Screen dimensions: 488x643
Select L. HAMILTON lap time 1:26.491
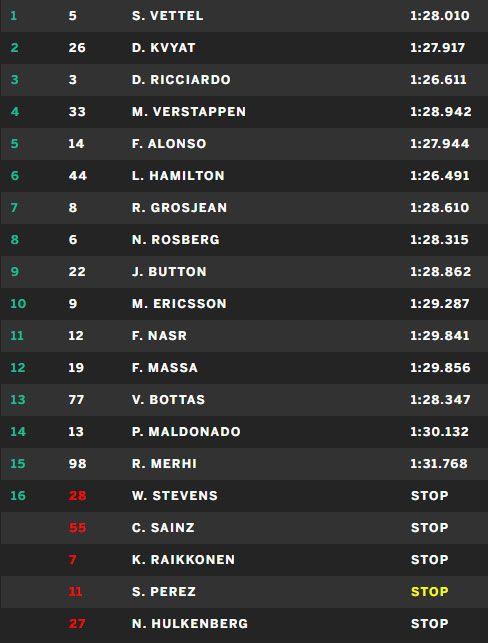coord(440,176)
